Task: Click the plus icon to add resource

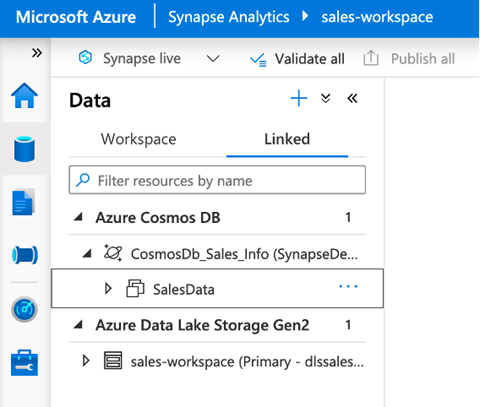Action: coord(299,98)
